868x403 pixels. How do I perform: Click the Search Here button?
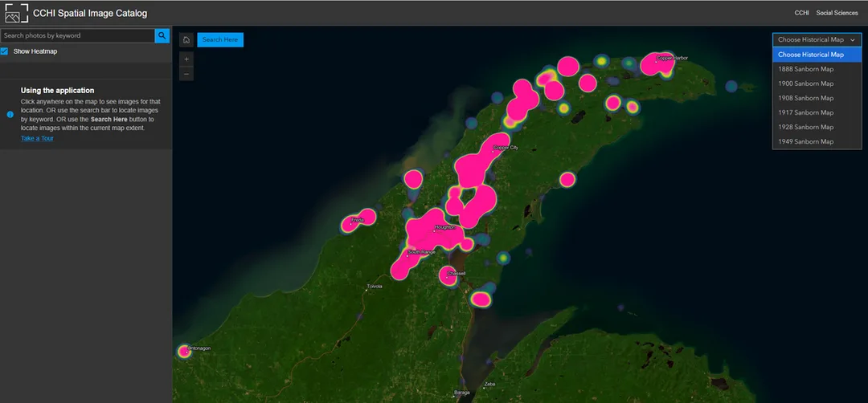pyautogui.click(x=220, y=40)
